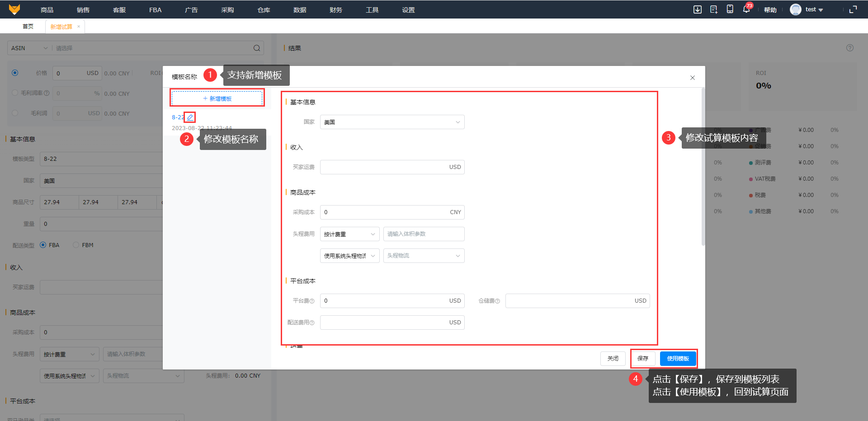Screen dimensions: 868x421
Task: Open the 客服 menu
Action: tap(119, 10)
